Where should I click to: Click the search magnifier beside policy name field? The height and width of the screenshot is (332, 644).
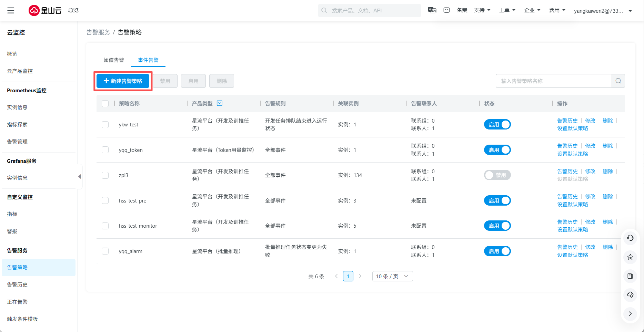(x=618, y=81)
